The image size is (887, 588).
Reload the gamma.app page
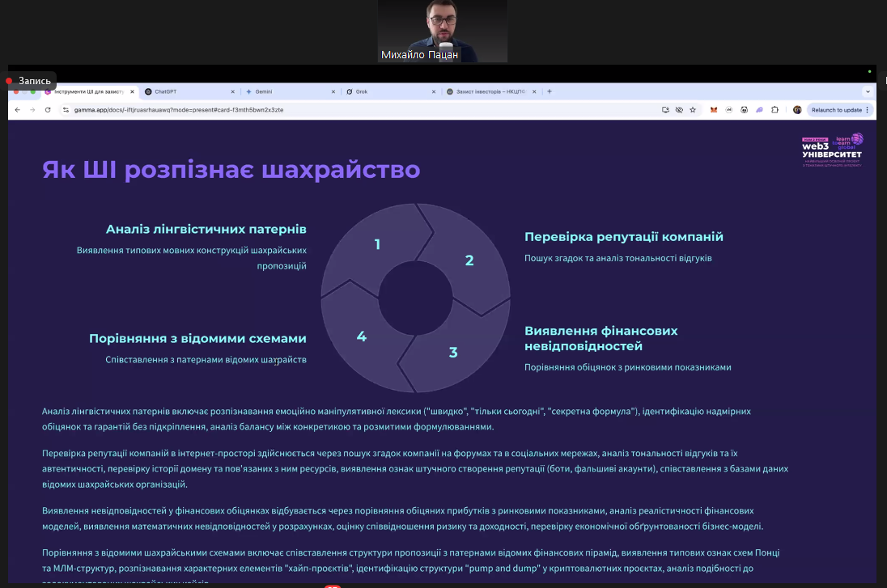(48, 109)
